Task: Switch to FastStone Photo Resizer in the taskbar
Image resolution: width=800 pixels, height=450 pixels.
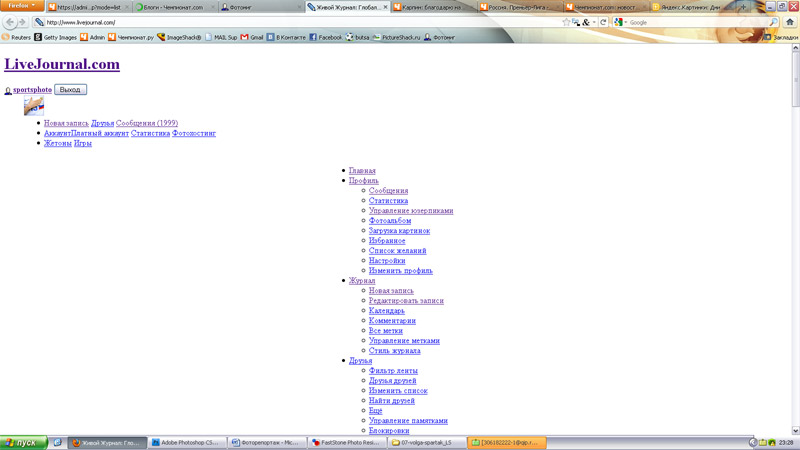Action: coord(346,442)
